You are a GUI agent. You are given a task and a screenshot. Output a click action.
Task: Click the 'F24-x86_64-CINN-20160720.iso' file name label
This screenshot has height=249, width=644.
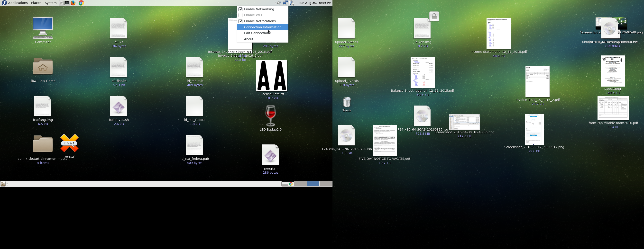point(347,149)
